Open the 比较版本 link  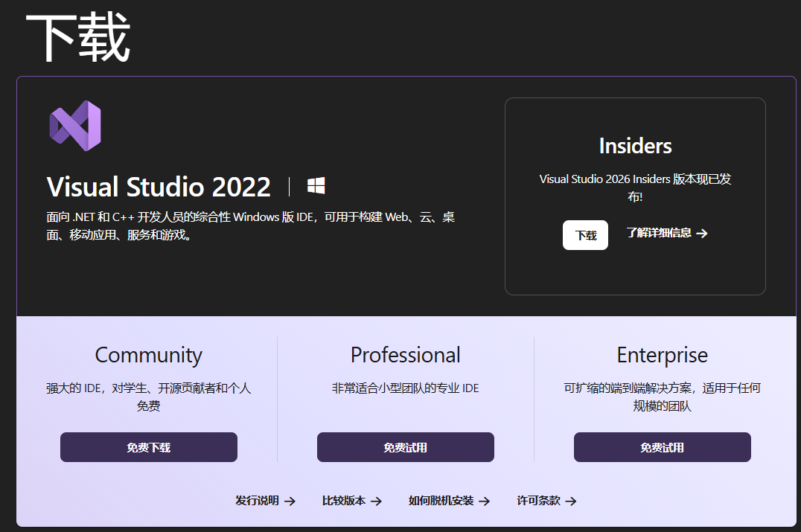tap(352, 501)
